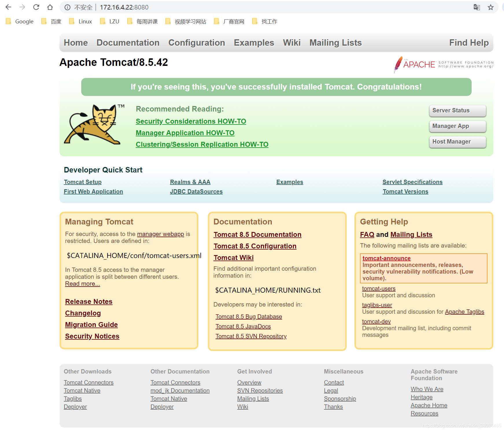Open the FAQ link in Getting Help

[x=367, y=235]
